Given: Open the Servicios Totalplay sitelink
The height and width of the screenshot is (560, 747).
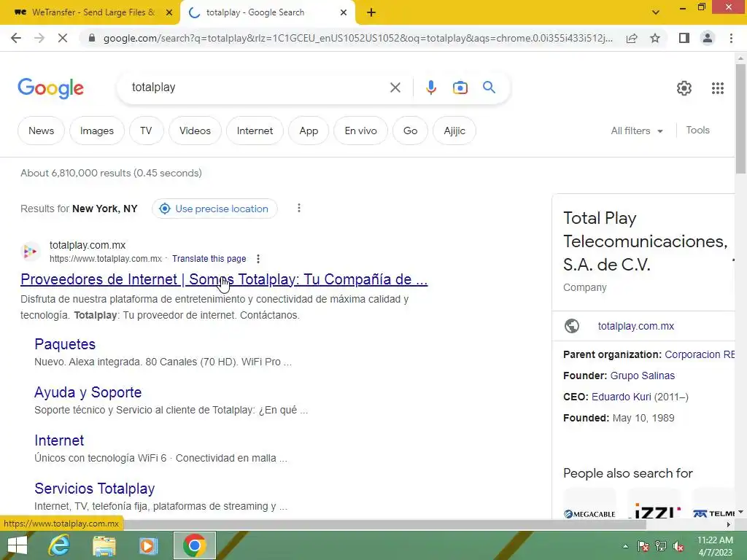Looking at the screenshot, I should tap(94, 488).
